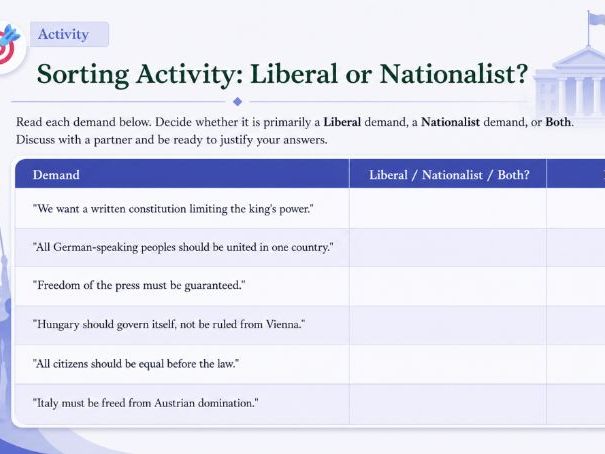Select the German-speaking peoples demand row

pyautogui.click(x=182, y=247)
